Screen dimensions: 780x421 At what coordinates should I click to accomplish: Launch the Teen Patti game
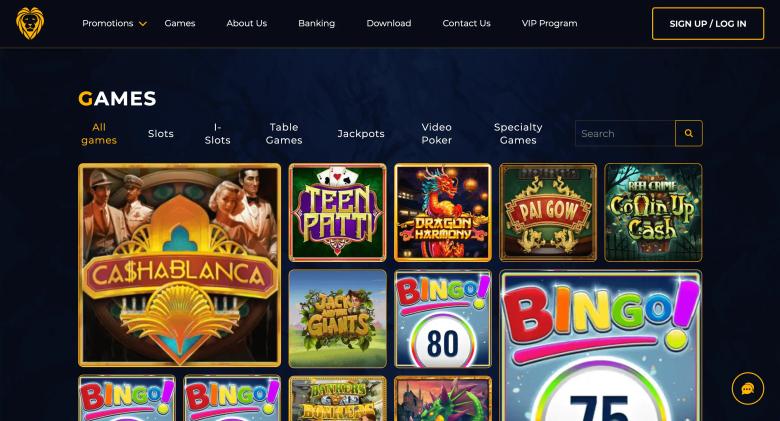pos(337,212)
